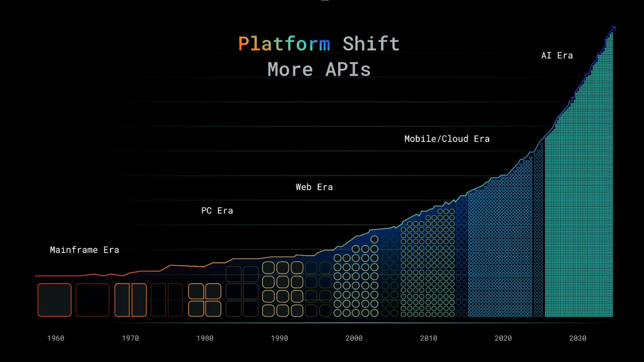Image resolution: width=644 pixels, height=362 pixels.
Task: Click the 'Mobile/Cloud Era' label
Action: (447, 139)
